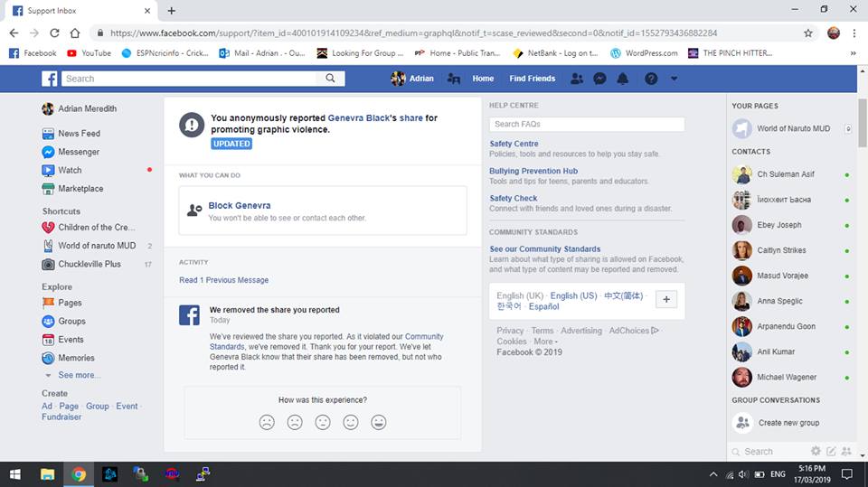Click the Search FAQs input field
868x487 pixels.
point(586,124)
